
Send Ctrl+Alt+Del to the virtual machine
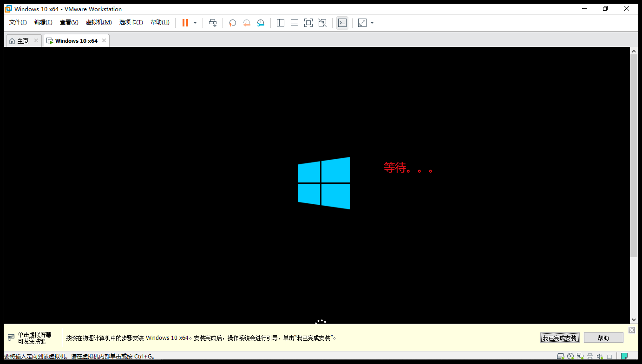213,23
